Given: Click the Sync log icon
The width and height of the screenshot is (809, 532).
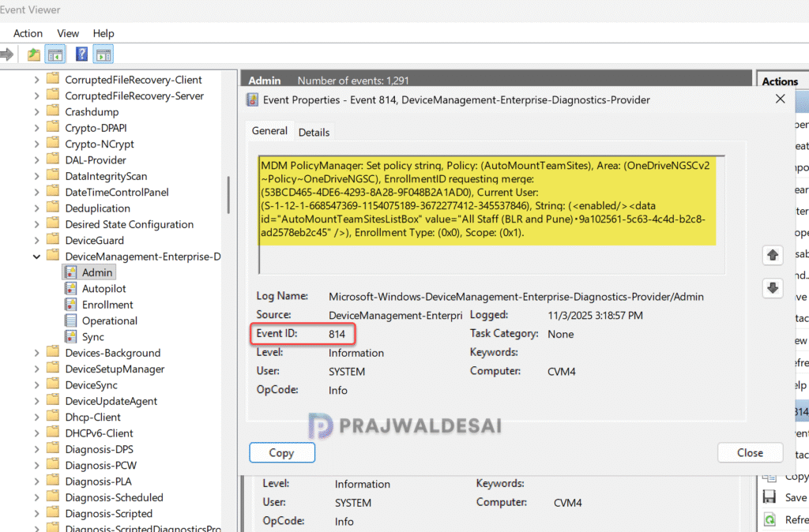Looking at the screenshot, I should click(70, 336).
